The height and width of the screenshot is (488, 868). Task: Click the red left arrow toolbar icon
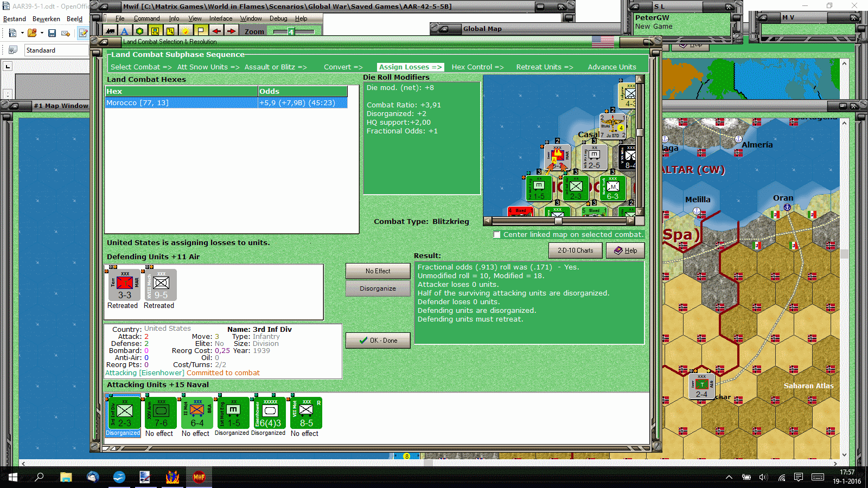point(216,31)
